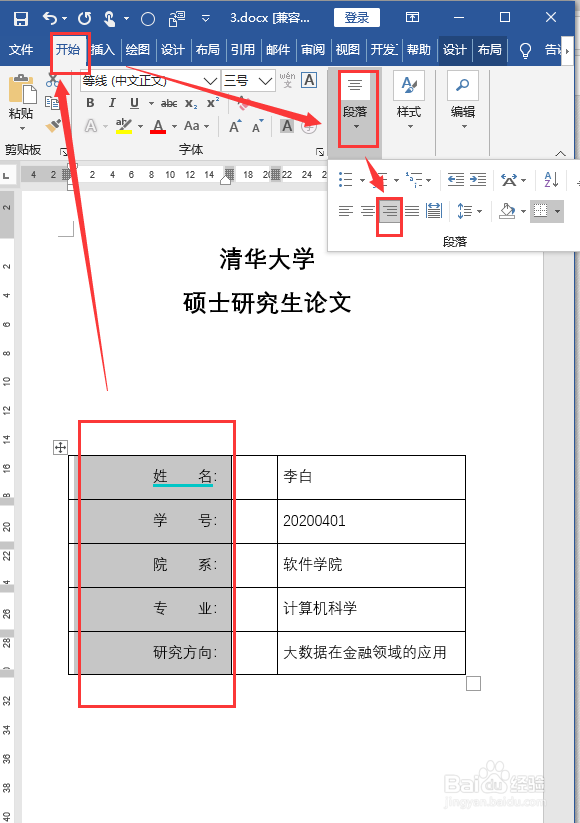This screenshot has height=823, width=580.
Task: Apply character border A icon
Action: pyautogui.click(x=309, y=80)
